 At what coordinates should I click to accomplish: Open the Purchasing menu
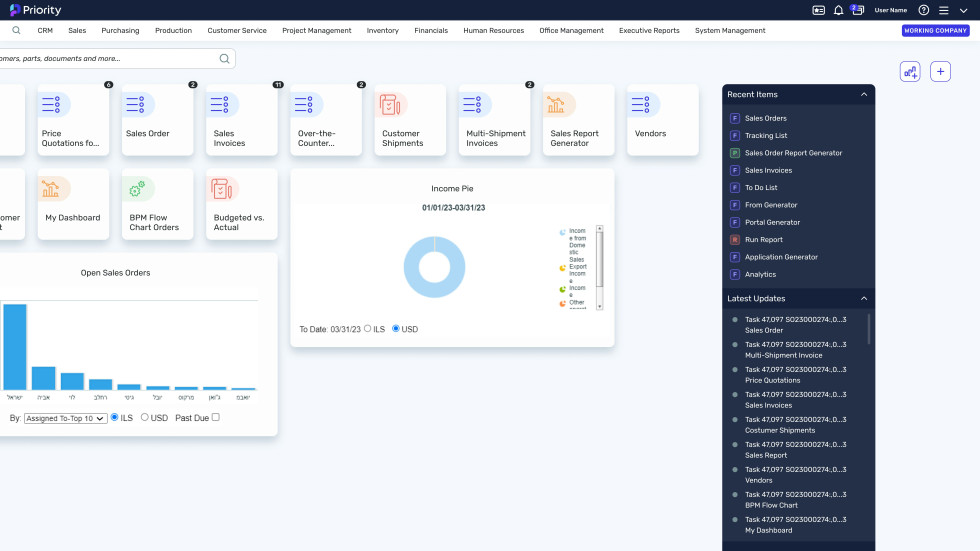tap(120, 30)
